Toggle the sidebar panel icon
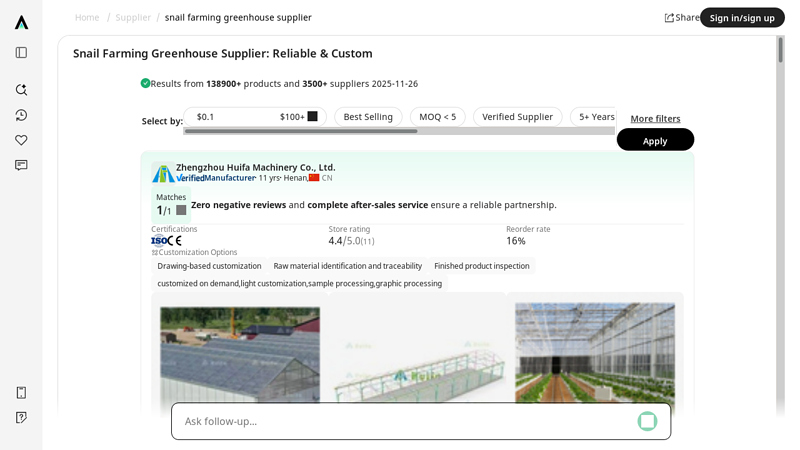 21,53
